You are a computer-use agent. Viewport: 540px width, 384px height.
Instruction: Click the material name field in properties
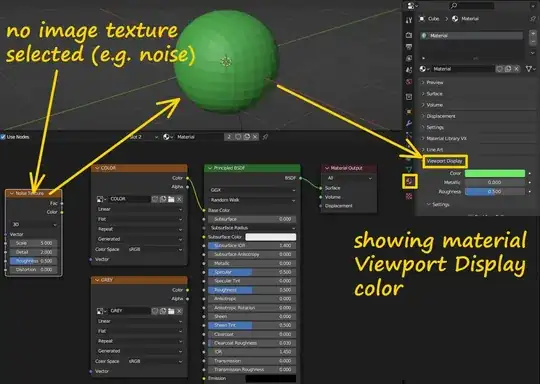(463, 69)
